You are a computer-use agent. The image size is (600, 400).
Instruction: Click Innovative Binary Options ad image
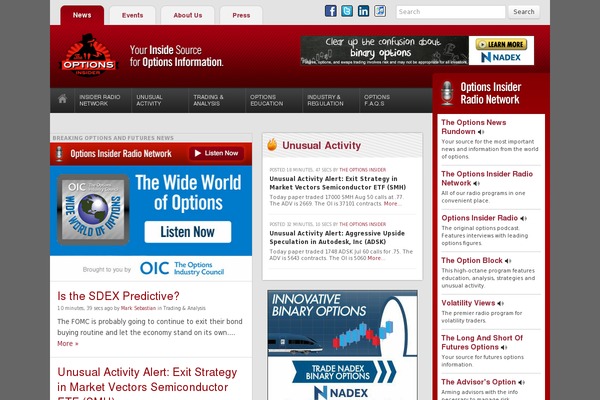pos(342,323)
